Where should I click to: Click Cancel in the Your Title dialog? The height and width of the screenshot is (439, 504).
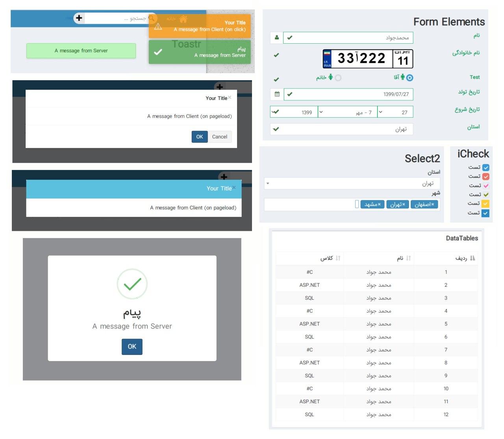click(x=219, y=137)
